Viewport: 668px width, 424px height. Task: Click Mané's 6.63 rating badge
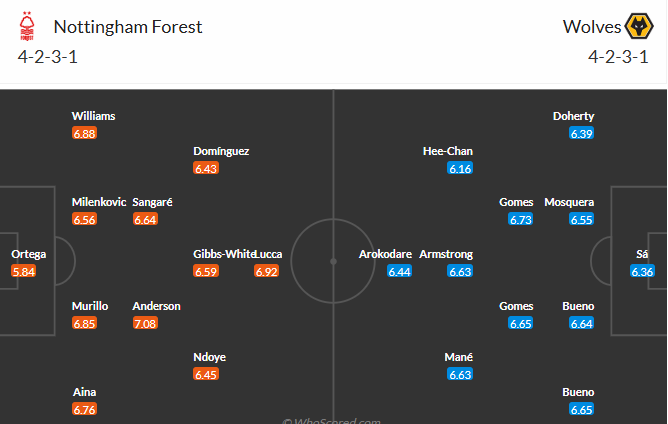click(460, 375)
